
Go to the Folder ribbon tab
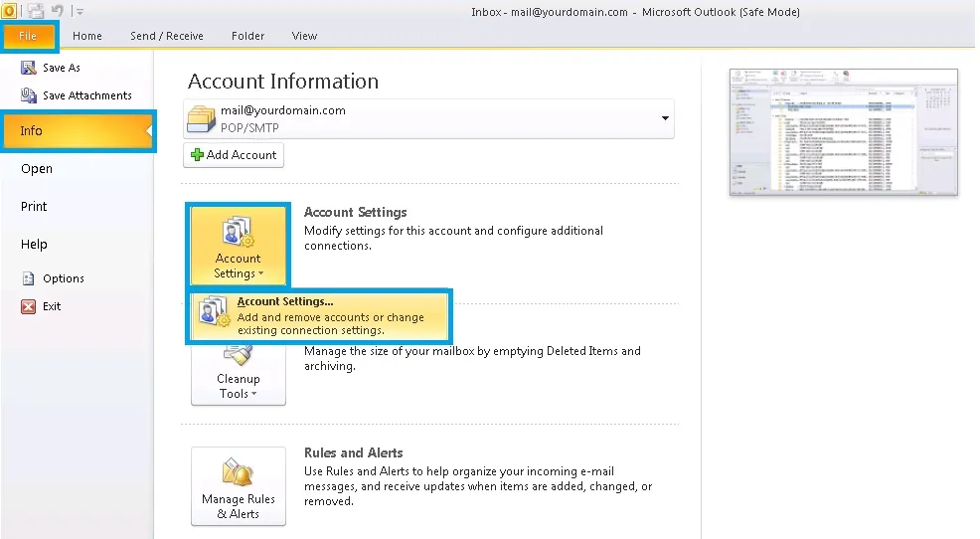click(x=247, y=36)
